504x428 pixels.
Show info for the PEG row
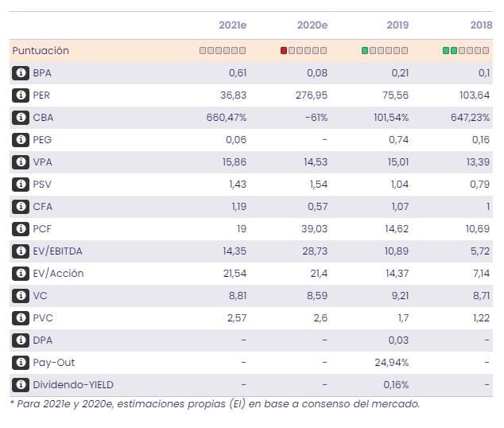tap(20, 140)
